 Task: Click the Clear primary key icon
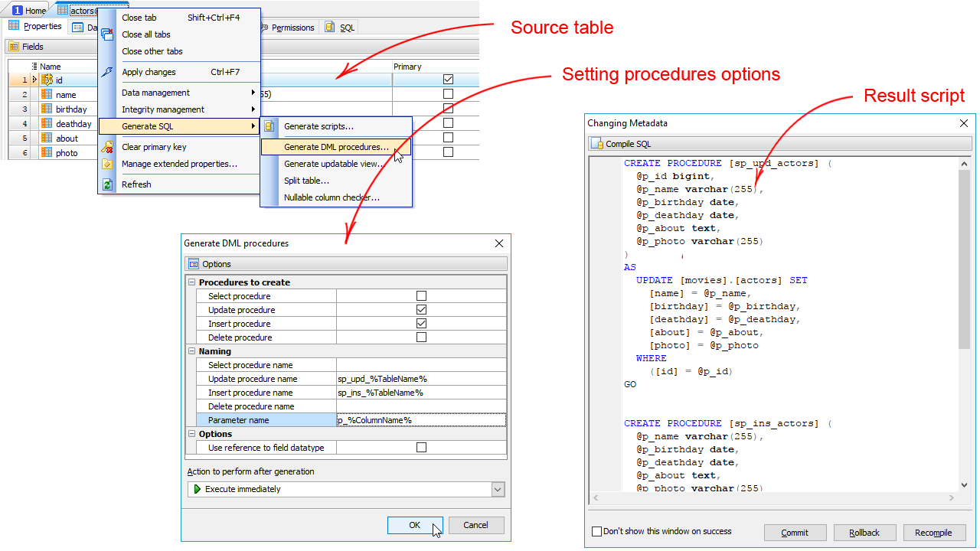(x=107, y=147)
